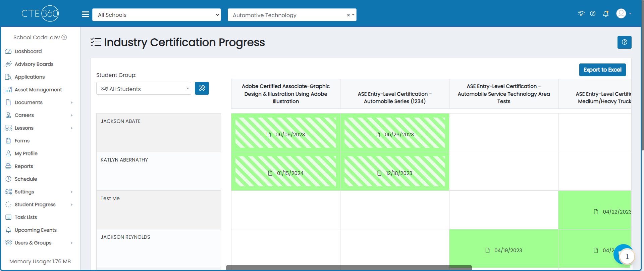Open the notifications bell icon
The width and height of the screenshot is (644, 271).
click(606, 14)
